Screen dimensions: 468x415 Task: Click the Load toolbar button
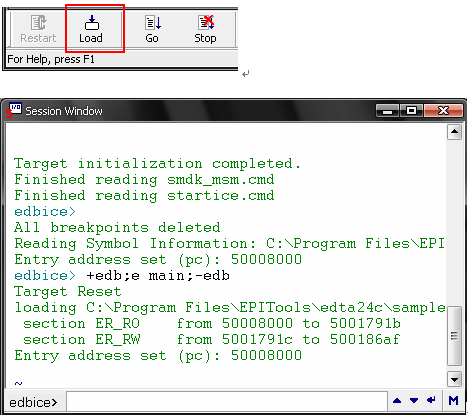click(91, 29)
